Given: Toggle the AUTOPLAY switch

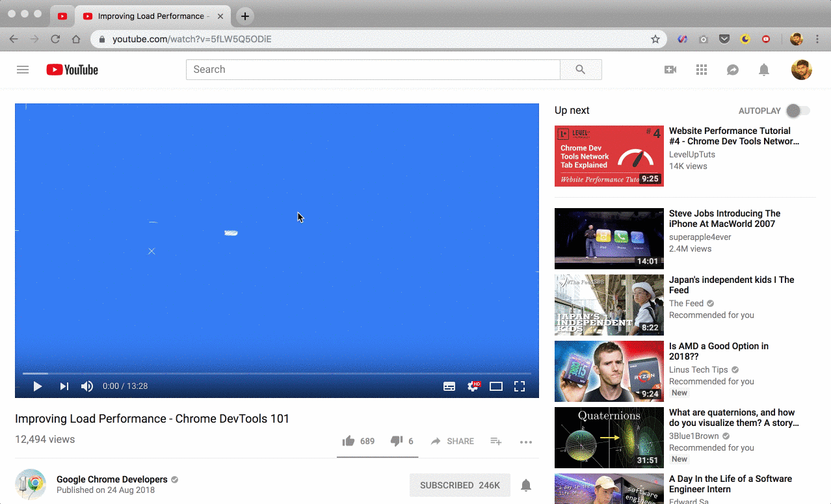Looking at the screenshot, I should (798, 111).
